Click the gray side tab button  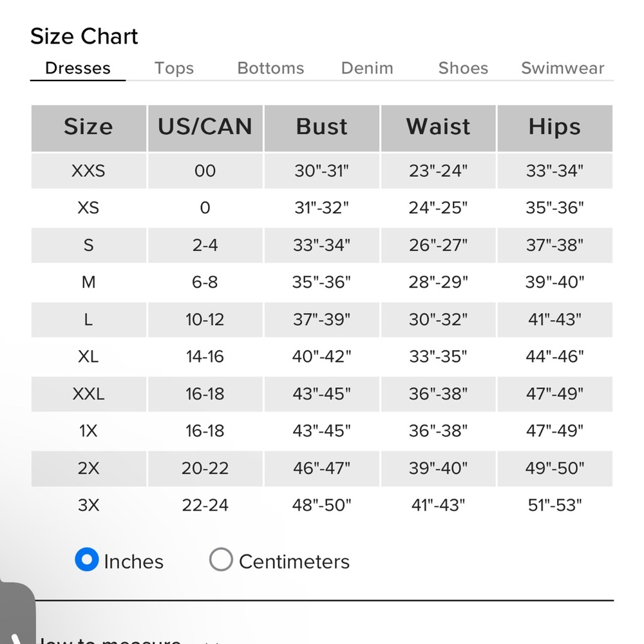coord(17,613)
